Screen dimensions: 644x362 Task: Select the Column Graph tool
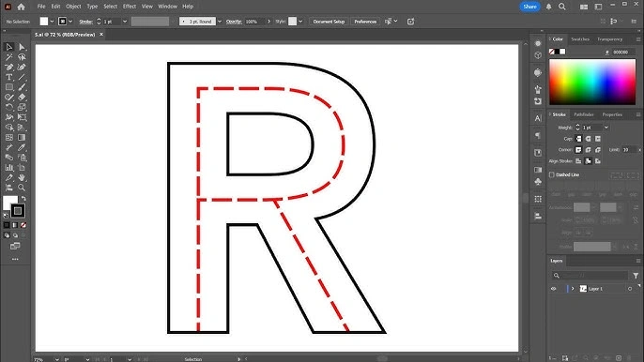tap(9, 168)
